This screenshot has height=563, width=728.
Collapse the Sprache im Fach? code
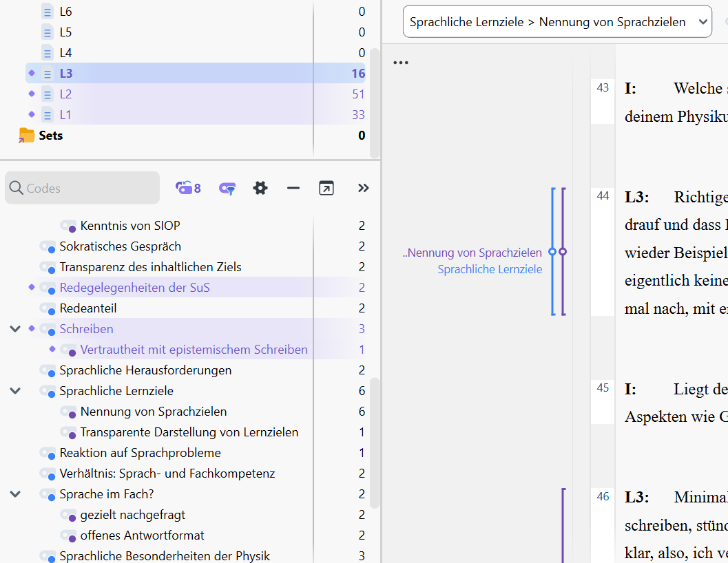pyautogui.click(x=15, y=494)
